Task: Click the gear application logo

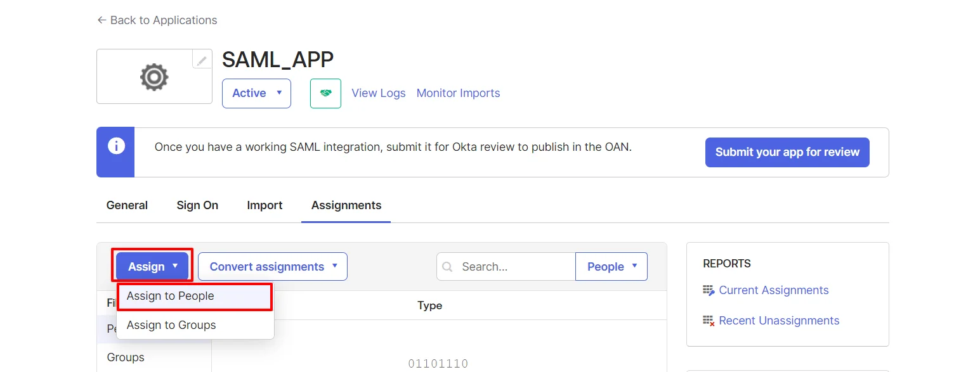Action: [x=154, y=76]
